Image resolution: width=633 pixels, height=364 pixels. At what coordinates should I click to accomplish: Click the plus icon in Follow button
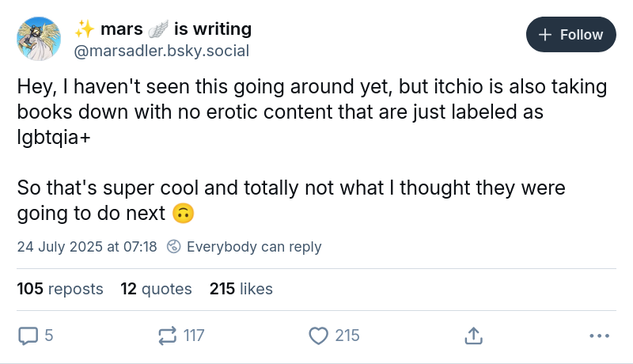coord(545,35)
